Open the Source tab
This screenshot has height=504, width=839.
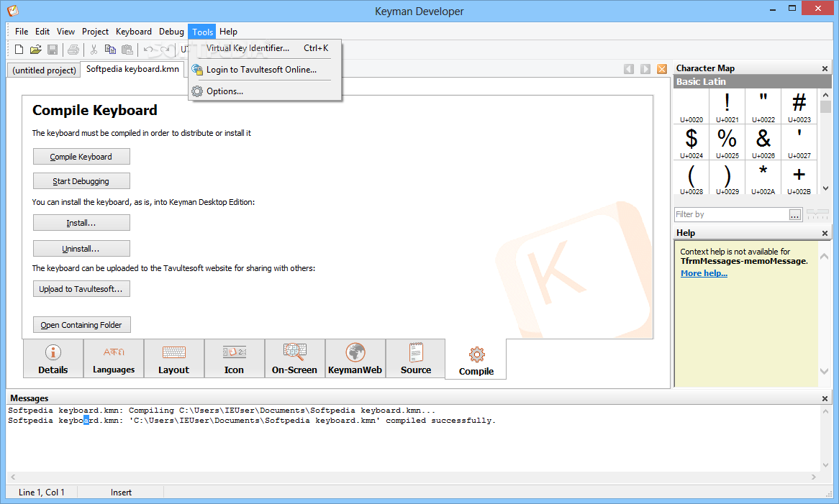coord(416,359)
